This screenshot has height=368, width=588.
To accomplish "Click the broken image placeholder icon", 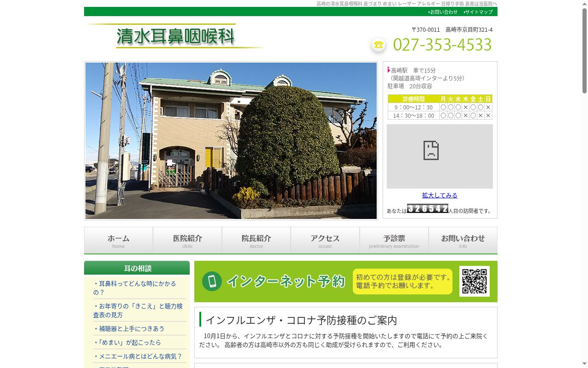I will click(431, 150).
